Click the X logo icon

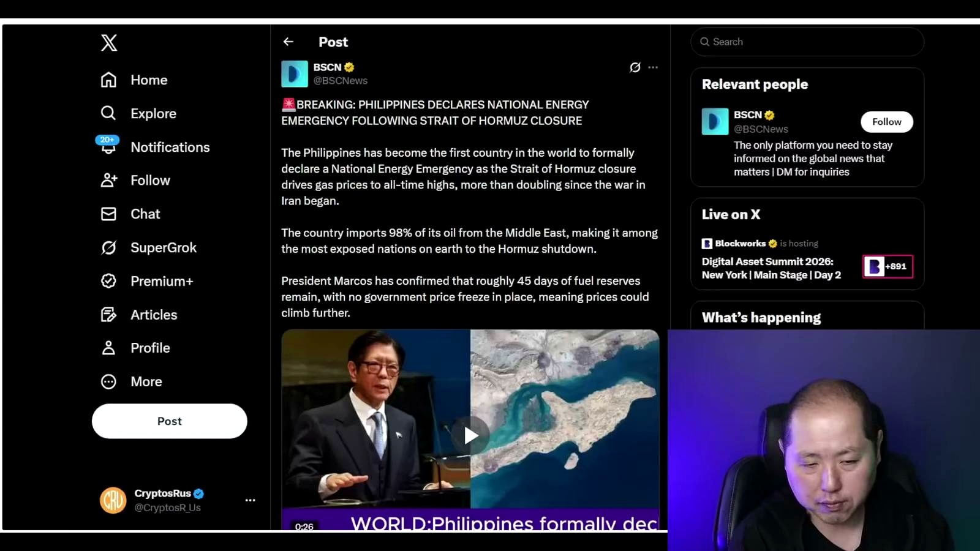point(109,42)
